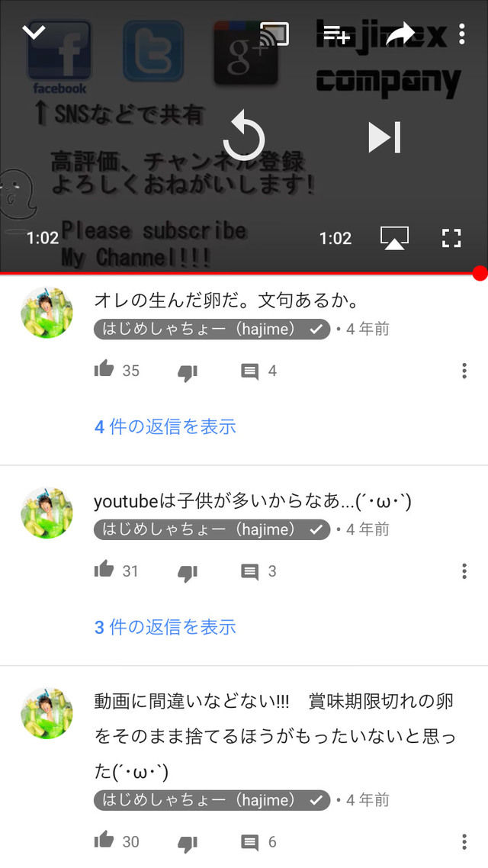
Task: Tap the Cast to device icon
Action: tap(274, 34)
